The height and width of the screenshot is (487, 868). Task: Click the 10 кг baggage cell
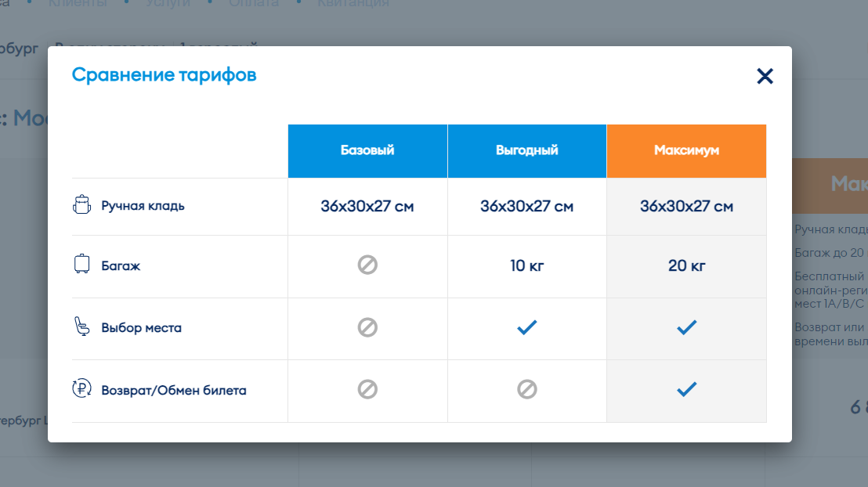click(x=527, y=265)
